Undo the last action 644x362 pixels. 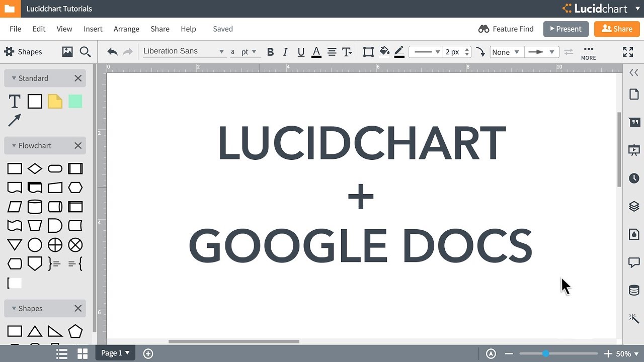(112, 52)
